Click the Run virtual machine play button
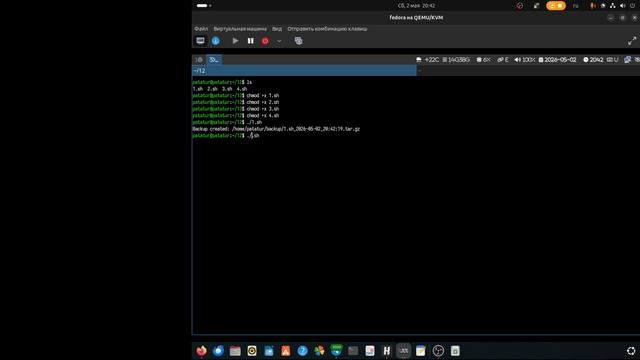Viewport: 640px width, 360px height. (x=235, y=41)
